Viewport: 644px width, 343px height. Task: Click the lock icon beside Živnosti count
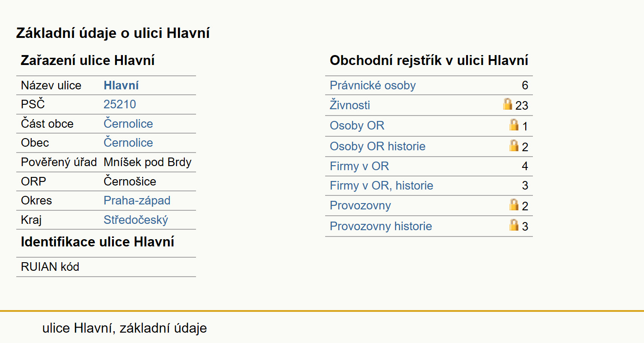[508, 104]
